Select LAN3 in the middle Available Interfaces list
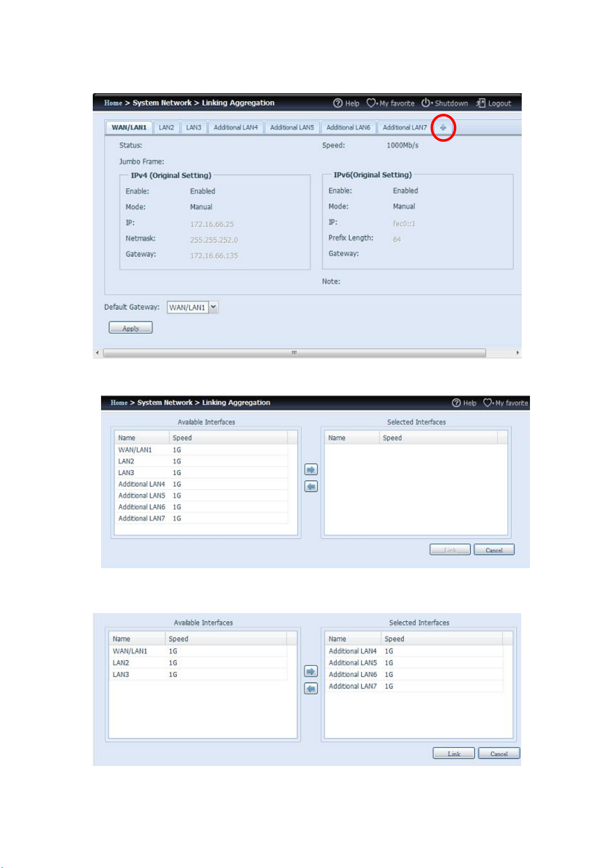 [201, 472]
